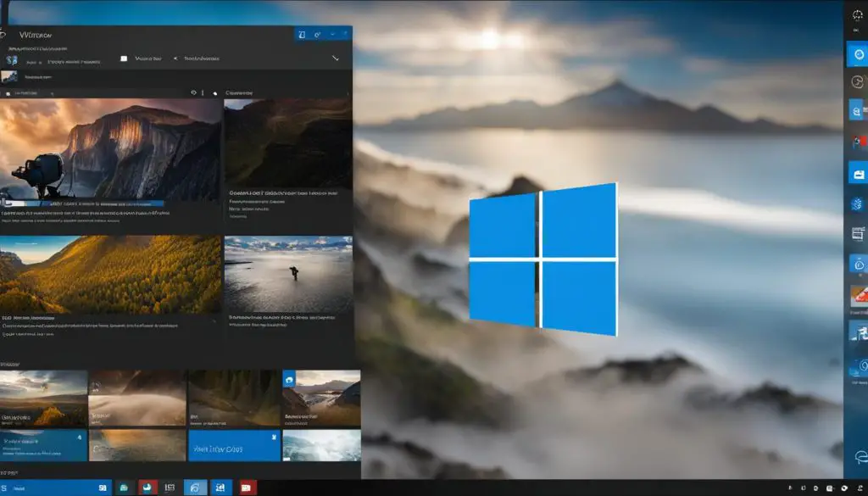The width and height of the screenshot is (868, 496).
Task: Enable the small checkbox in the app header row
Action: (x=123, y=59)
